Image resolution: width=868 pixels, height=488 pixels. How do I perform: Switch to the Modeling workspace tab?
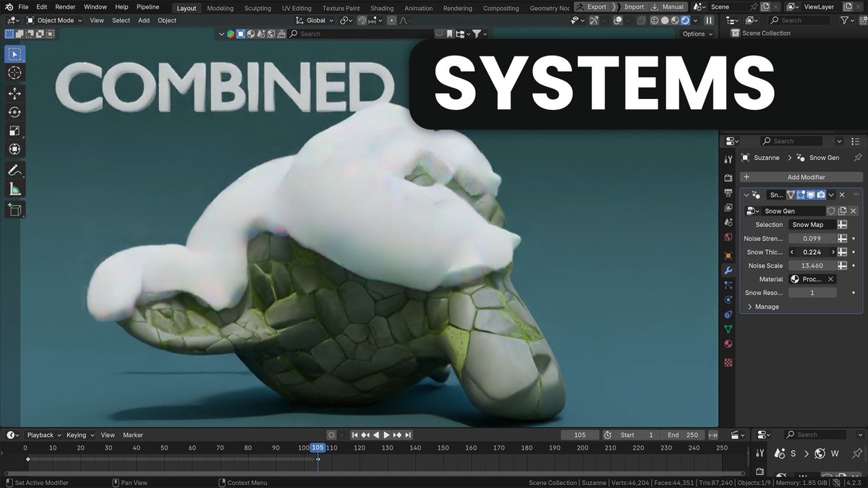[219, 8]
